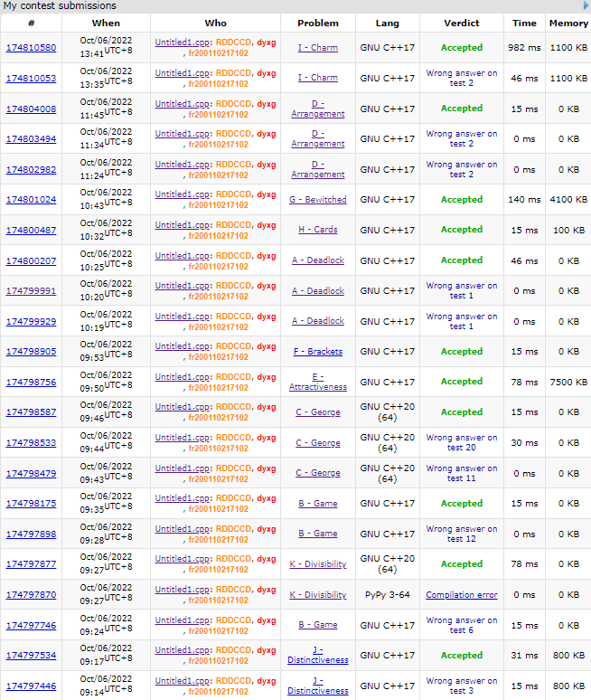This screenshot has width=591, height=700.
Task: Open problem E - Attractiveness
Action: 317,382
